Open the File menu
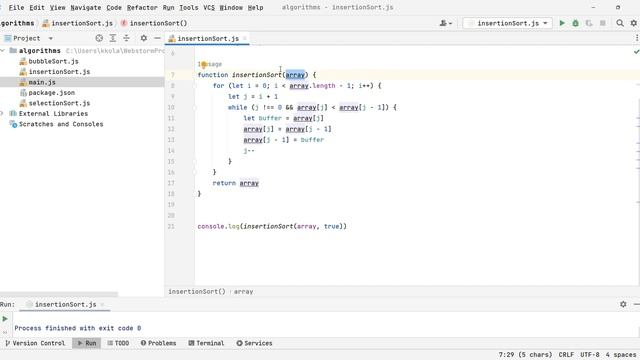 point(16,7)
